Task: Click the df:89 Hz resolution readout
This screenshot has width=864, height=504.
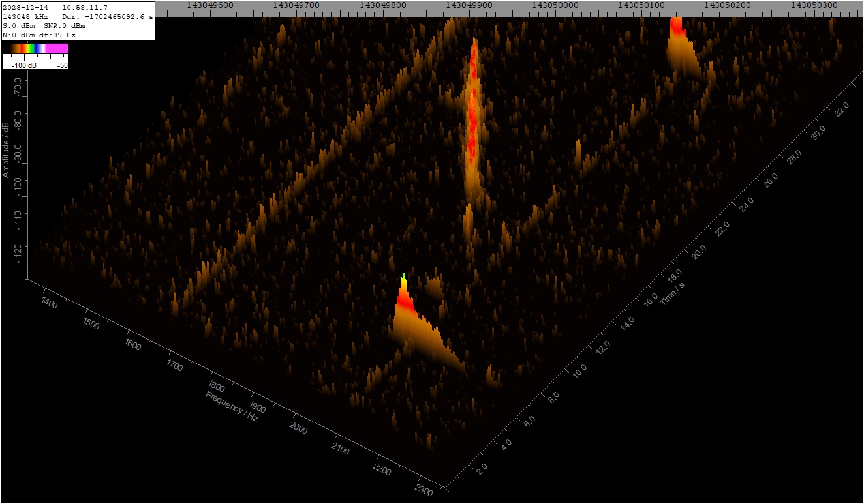Action: 57,35
